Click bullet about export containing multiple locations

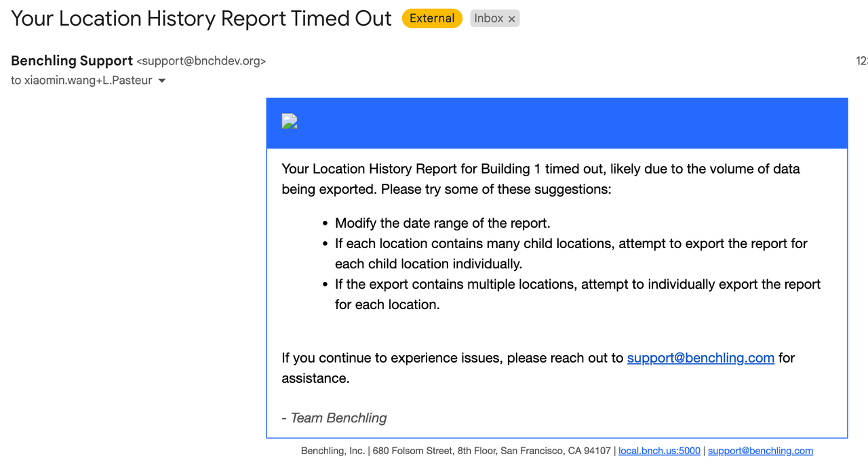tap(578, 294)
